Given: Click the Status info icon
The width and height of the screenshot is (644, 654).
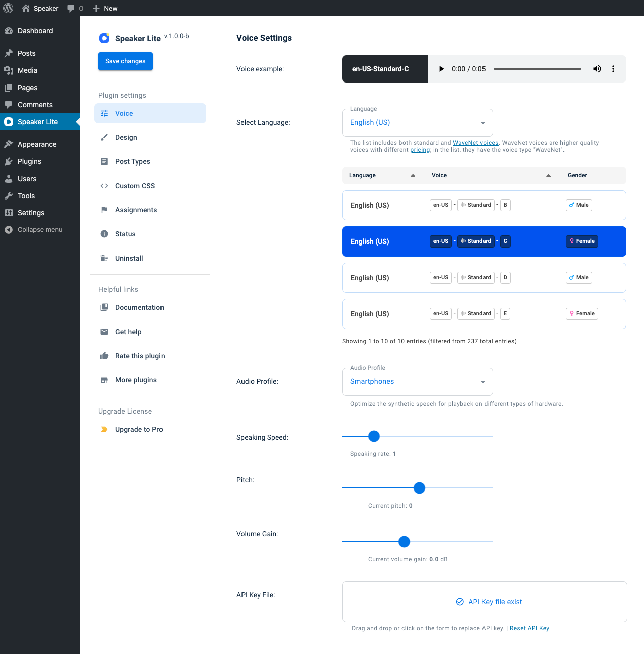Looking at the screenshot, I should (x=104, y=234).
